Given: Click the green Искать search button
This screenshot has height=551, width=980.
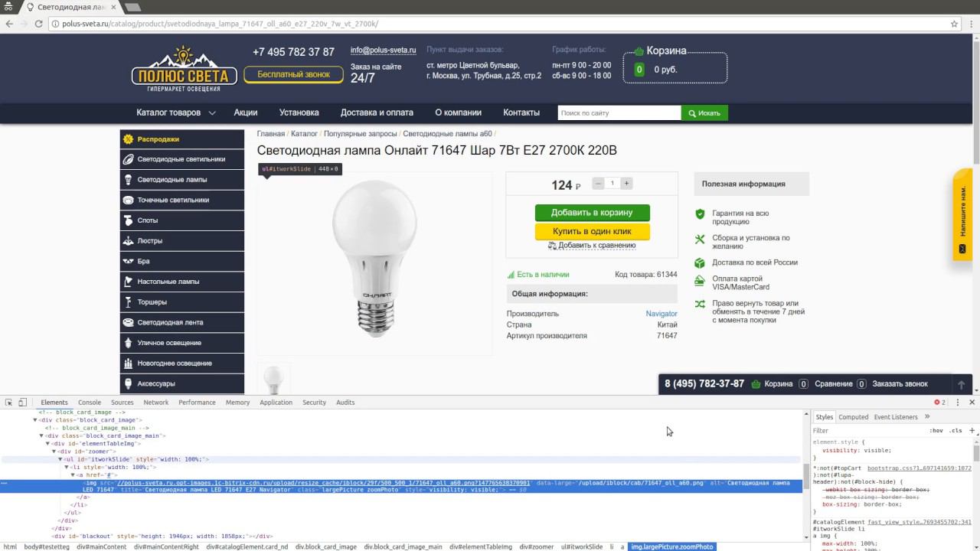Looking at the screenshot, I should click(704, 113).
